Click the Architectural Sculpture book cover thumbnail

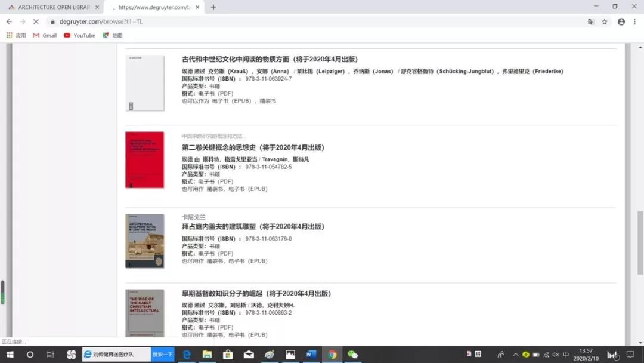pos(144,241)
